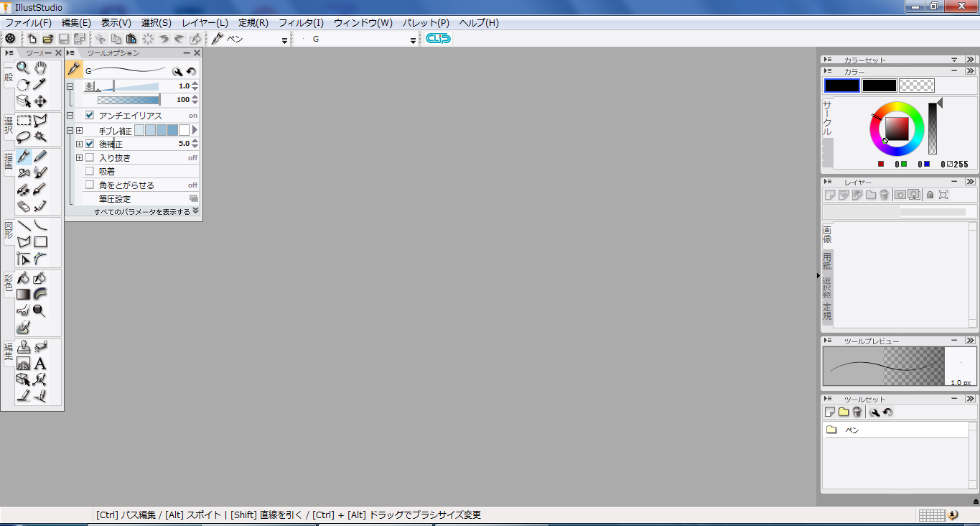
Task: Click the Open file toolbar icon
Action: point(48,39)
